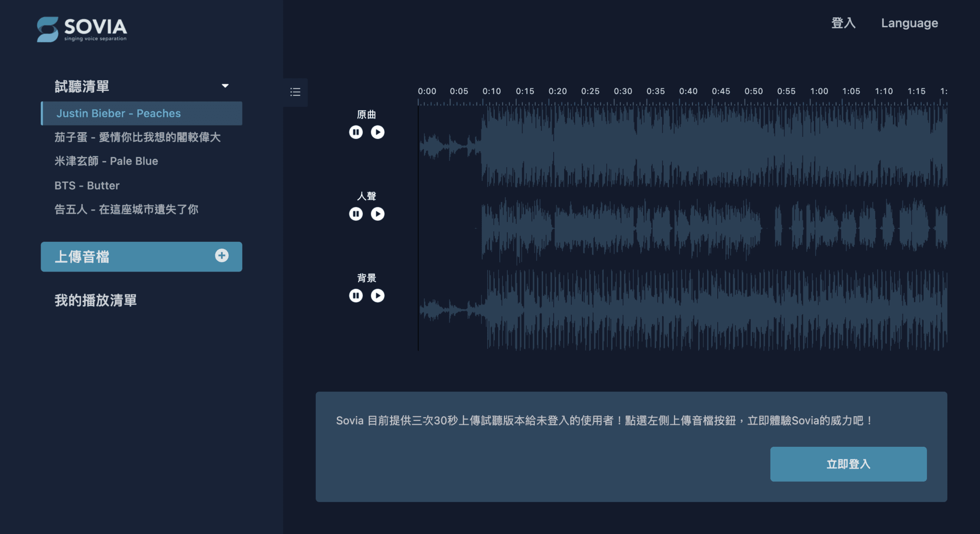Click the plus icon on 上傳音檔
Screen dimensions: 980x534
click(x=222, y=256)
